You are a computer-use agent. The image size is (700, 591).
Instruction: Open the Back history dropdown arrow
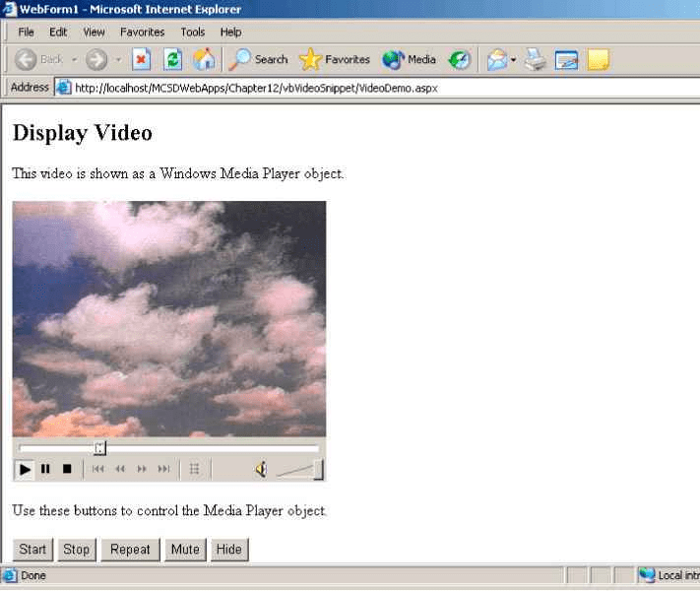click(x=75, y=59)
